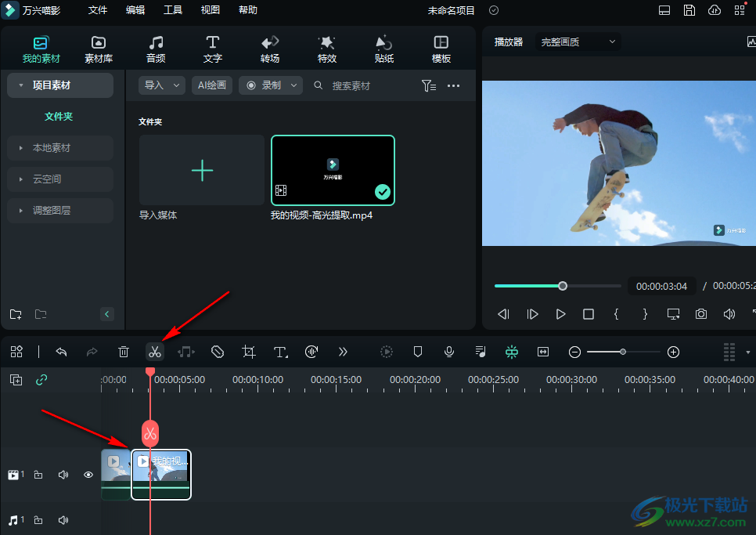
Task: Click the 导入媒体 add media tile
Action: click(x=202, y=170)
